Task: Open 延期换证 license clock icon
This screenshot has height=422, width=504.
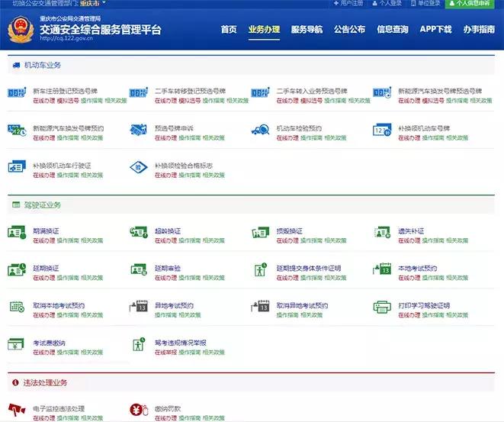Action: tap(17, 269)
